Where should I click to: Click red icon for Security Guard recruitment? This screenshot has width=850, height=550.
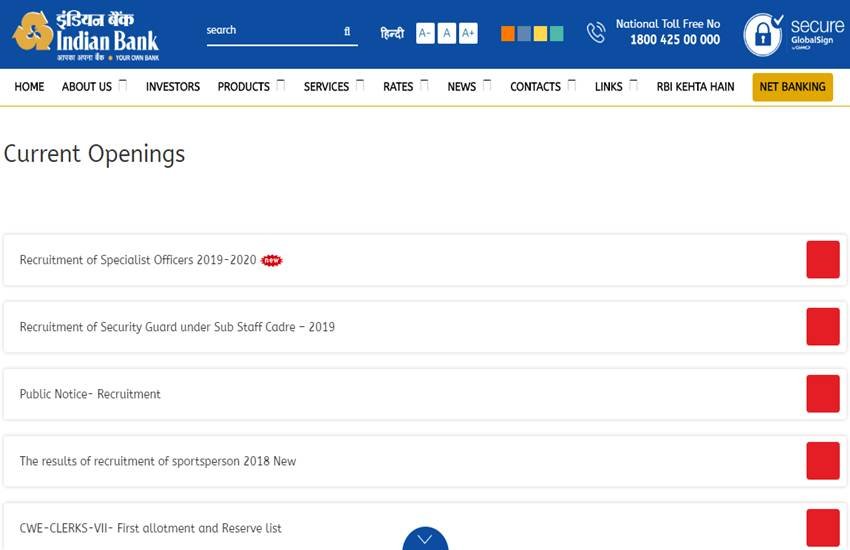pos(823,327)
